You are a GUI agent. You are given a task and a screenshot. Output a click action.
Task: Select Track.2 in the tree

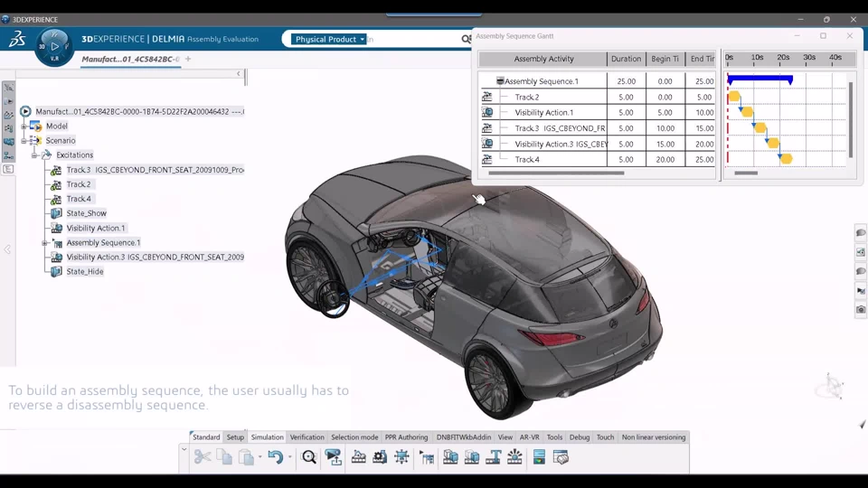pyautogui.click(x=79, y=184)
